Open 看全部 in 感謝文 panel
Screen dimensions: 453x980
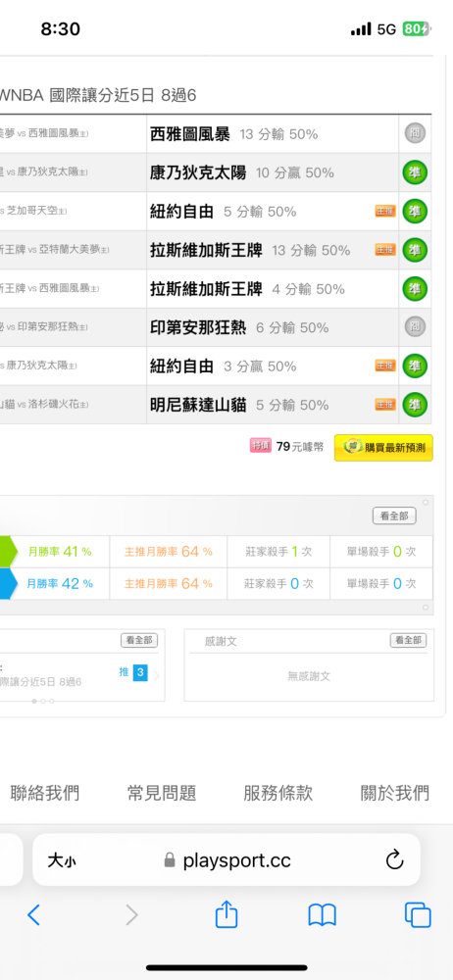click(x=408, y=640)
